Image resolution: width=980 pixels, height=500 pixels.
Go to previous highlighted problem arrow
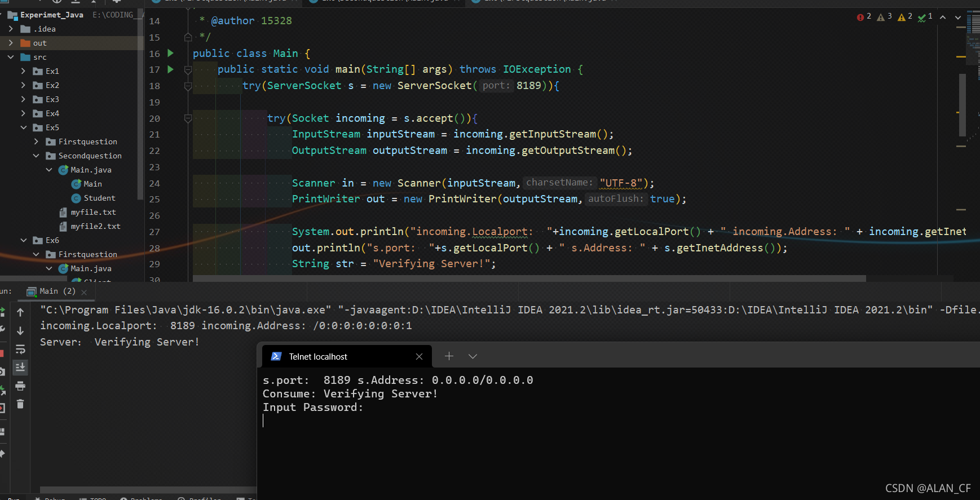coord(943,17)
